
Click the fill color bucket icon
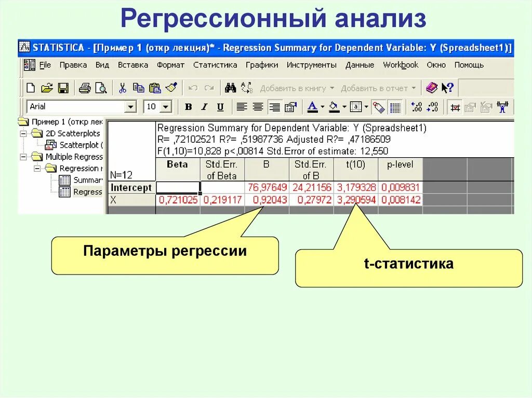pyautogui.click(x=334, y=107)
